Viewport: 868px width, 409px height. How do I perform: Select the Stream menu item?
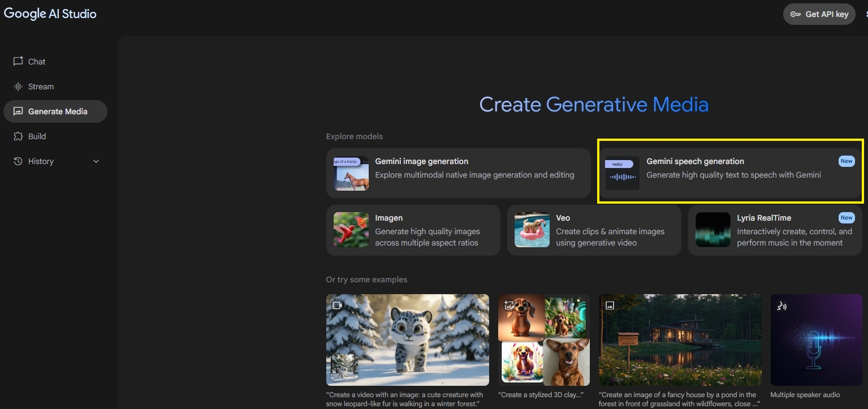(55, 87)
